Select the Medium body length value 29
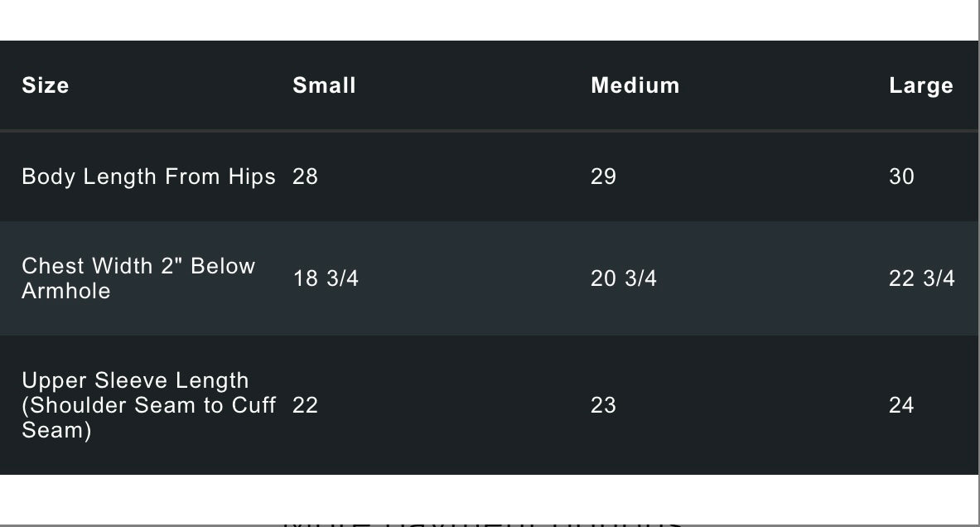 603,176
